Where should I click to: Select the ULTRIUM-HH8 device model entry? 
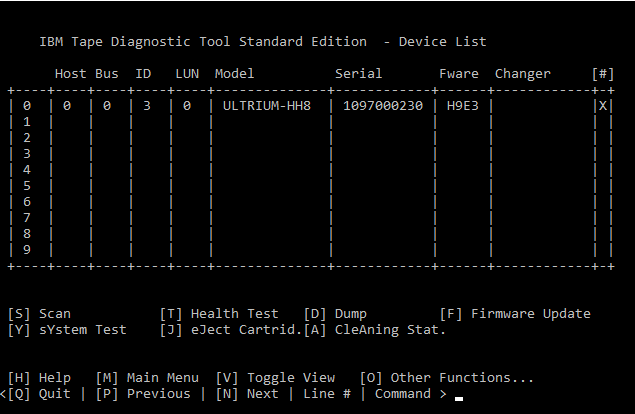pos(267,106)
